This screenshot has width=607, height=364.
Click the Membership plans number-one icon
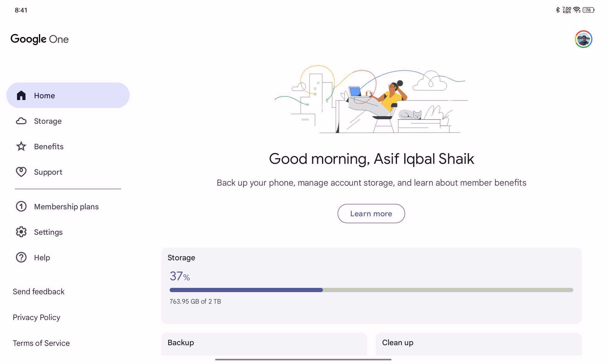tap(21, 207)
